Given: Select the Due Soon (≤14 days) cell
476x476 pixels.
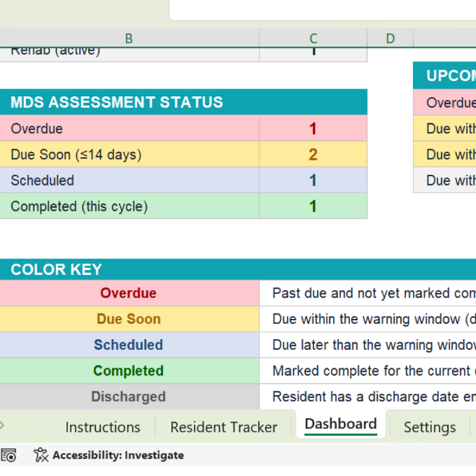Looking at the screenshot, I should click(x=129, y=154).
